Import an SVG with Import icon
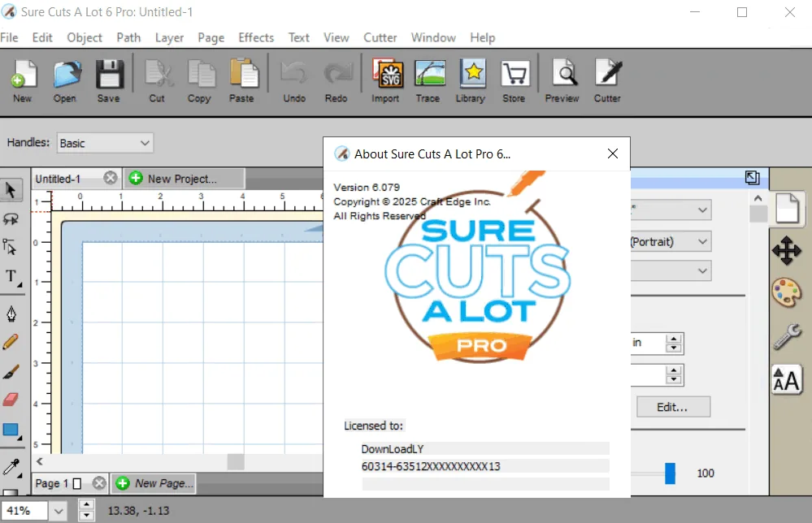The height and width of the screenshot is (523, 812). pyautogui.click(x=386, y=80)
